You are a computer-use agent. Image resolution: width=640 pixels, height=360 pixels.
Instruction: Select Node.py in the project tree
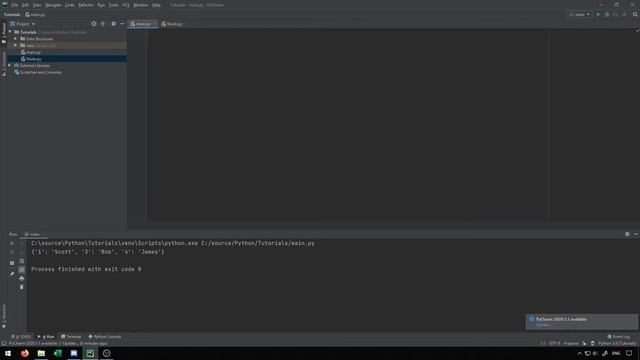point(33,59)
